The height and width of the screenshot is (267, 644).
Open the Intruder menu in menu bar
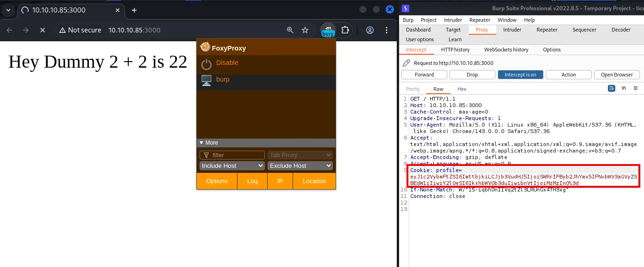click(x=453, y=20)
